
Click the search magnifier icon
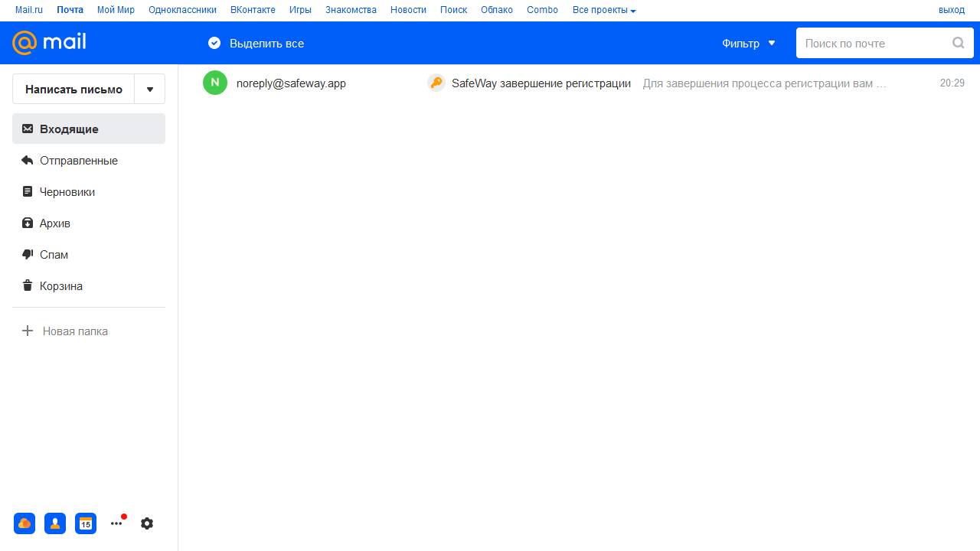(958, 43)
